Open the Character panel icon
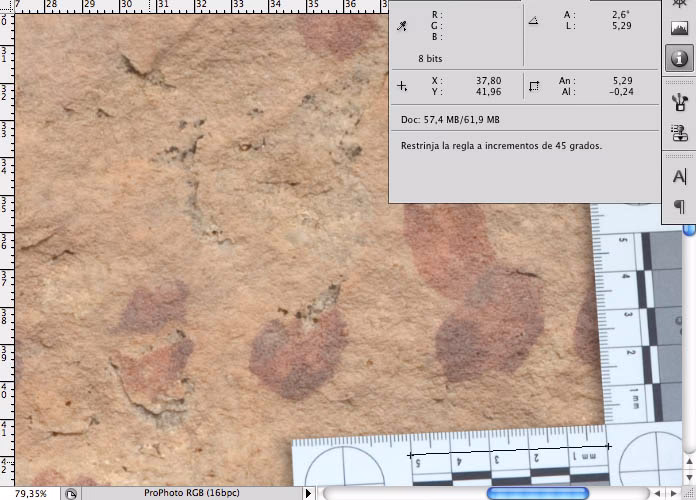This screenshot has width=696, height=500. (679, 176)
